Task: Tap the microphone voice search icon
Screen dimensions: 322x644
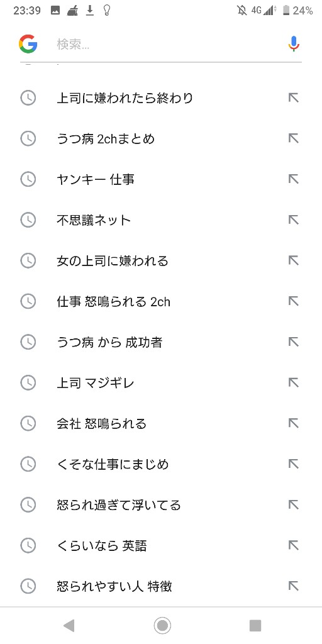Action: coord(294,44)
